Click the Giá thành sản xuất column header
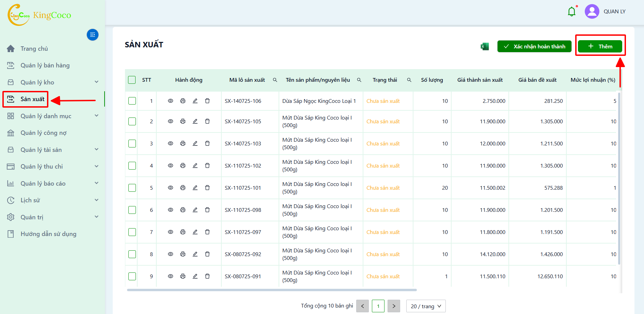The height and width of the screenshot is (314, 644). tap(480, 80)
